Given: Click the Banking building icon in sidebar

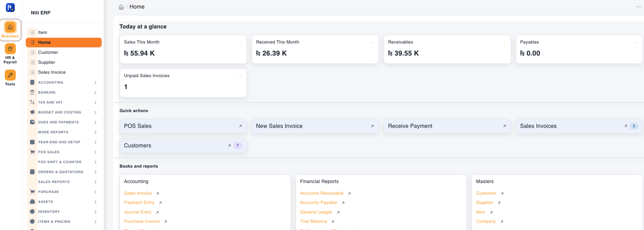Looking at the screenshot, I should coord(32,92).
